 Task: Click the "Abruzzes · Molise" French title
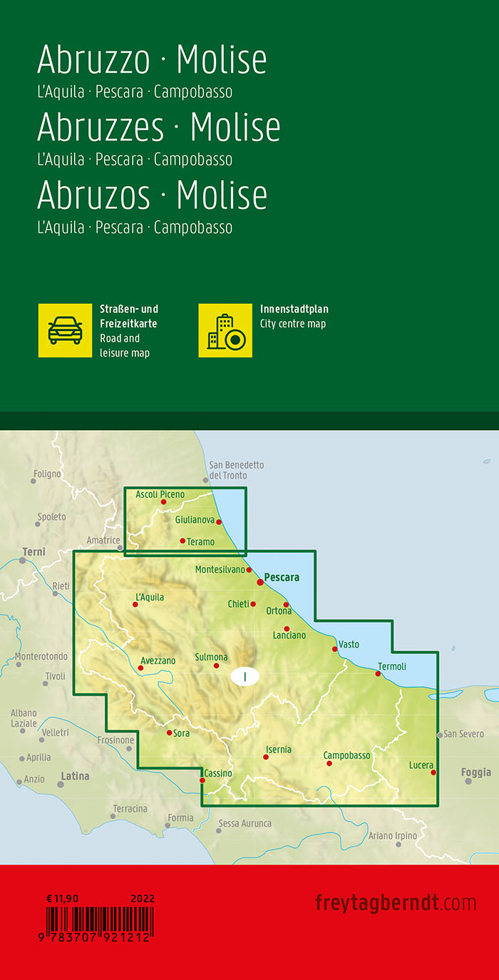click(158, 128)
